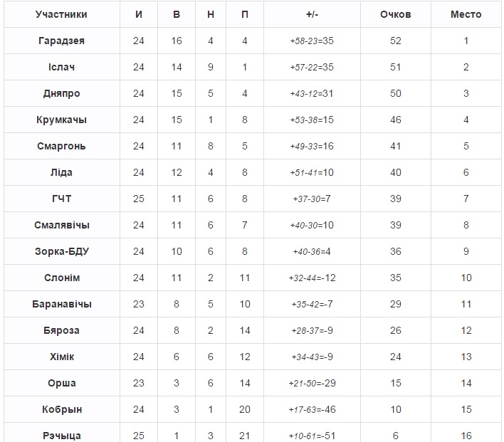
Task: Click the Слонім team name
Action: (61, 278)
